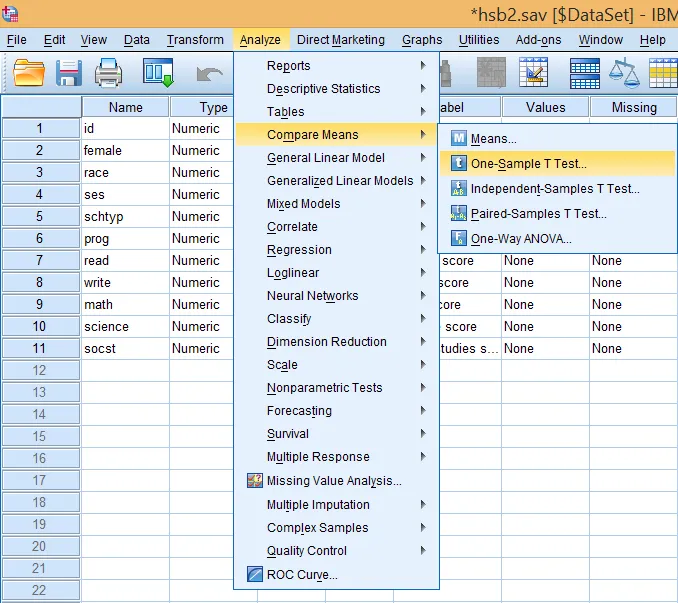Click the Weight Cases scales icon

tap(624, 73)
